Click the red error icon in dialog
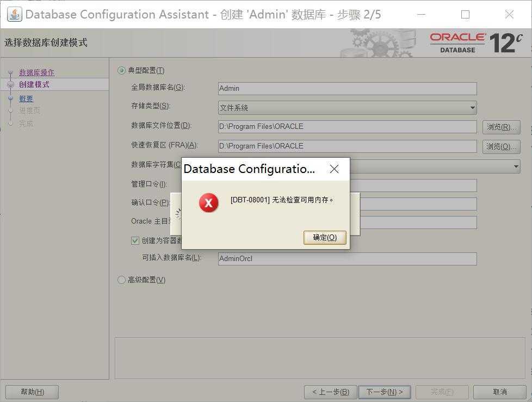Viewport: 532px width, 402px height. [x=209, y=202]
